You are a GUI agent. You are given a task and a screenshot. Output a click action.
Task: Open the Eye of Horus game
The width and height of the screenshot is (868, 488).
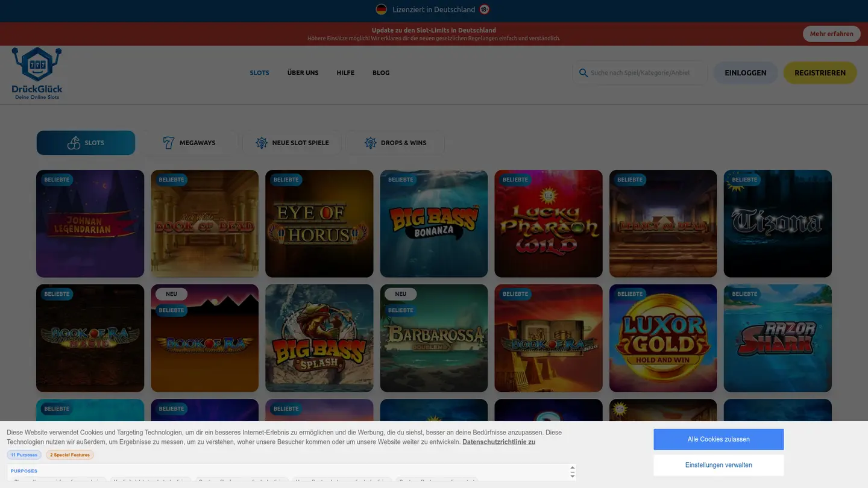tap(319, 224)
